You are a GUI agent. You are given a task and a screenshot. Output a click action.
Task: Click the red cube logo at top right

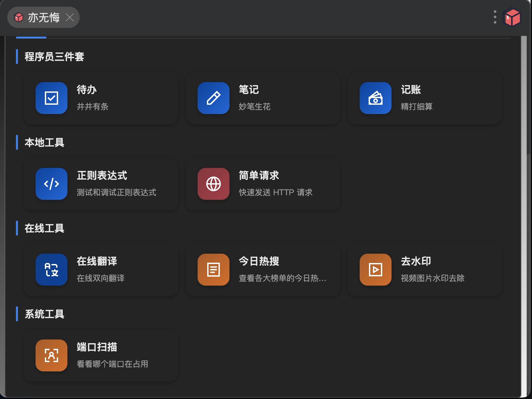coord(512,17)
